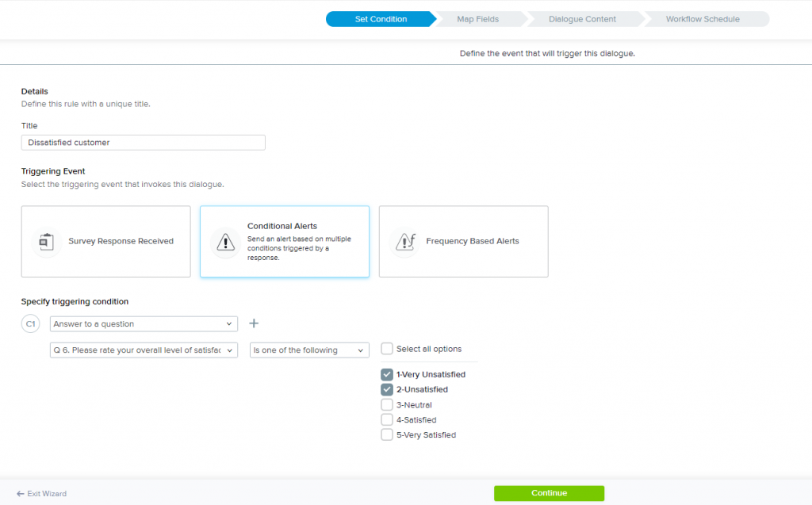Check the 3-Neutral option
812x505 pixels.
coord(387,404)
